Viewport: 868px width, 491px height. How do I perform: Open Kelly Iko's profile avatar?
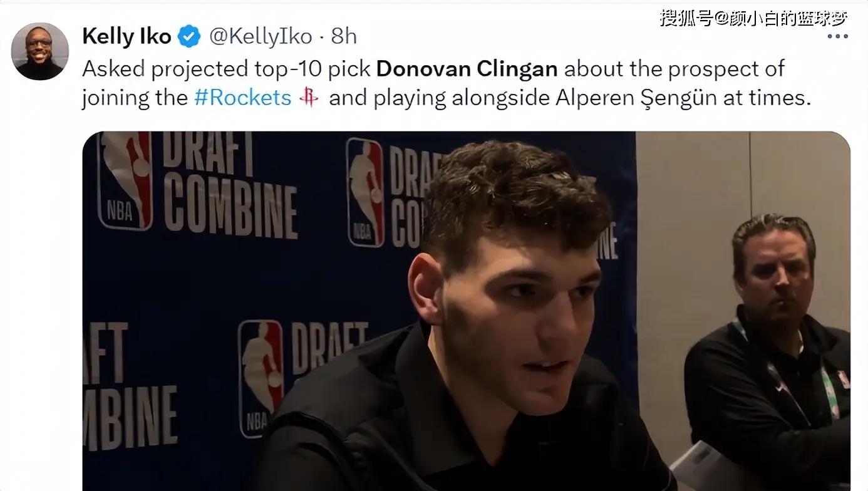[40, 51]
